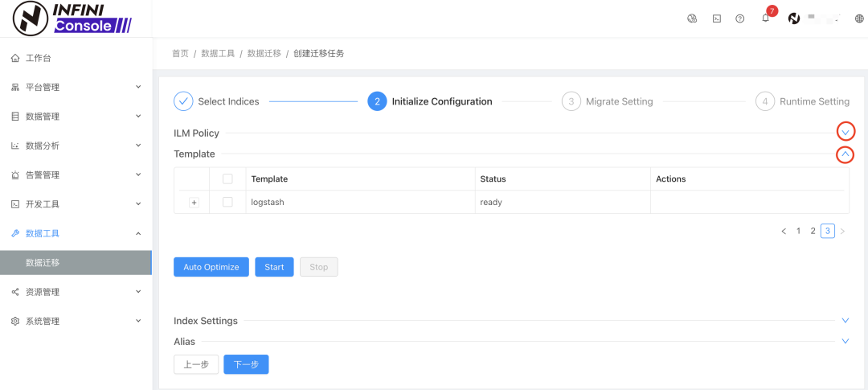Expand 资源管理 menu chevron
The height and width of the screenshot is (390, 868).
(x=138, y=291)
